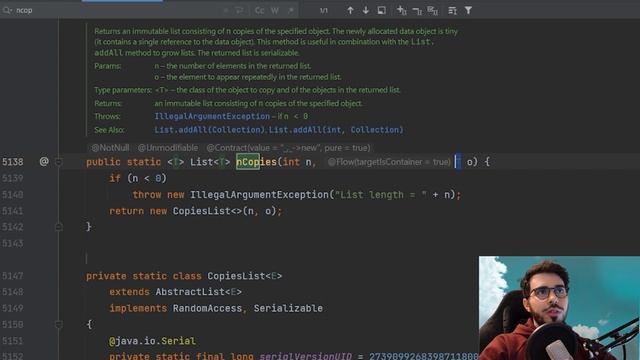Click 'Serializable' in implements clause
Screen dimensions: 640x360
[288, 308]
